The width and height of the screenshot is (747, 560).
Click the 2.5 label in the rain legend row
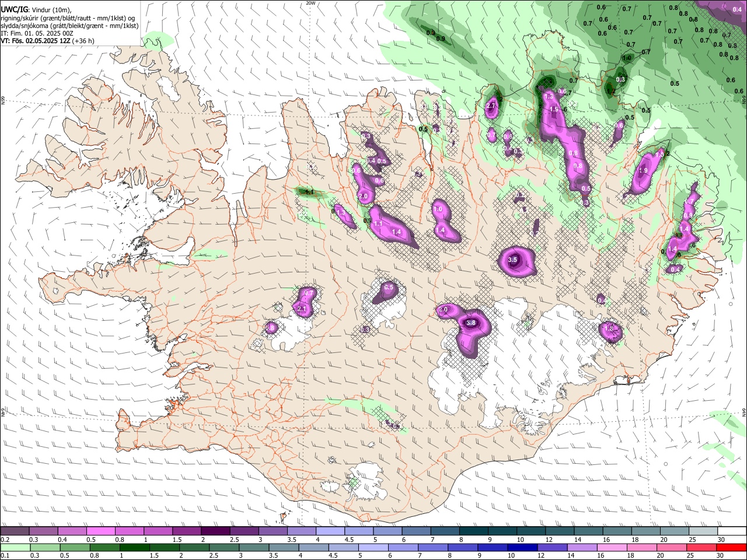[214, 556]
